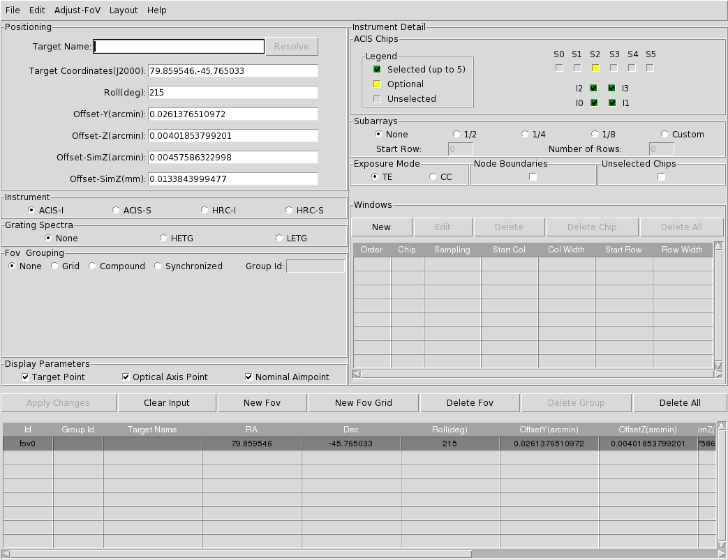Uncheck the Optical Axis Point option

126,377
